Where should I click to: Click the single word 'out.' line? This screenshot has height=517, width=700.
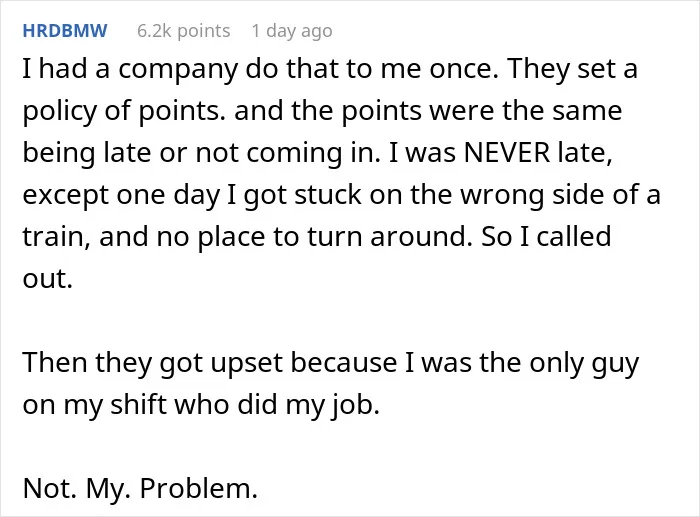point(47,279)
